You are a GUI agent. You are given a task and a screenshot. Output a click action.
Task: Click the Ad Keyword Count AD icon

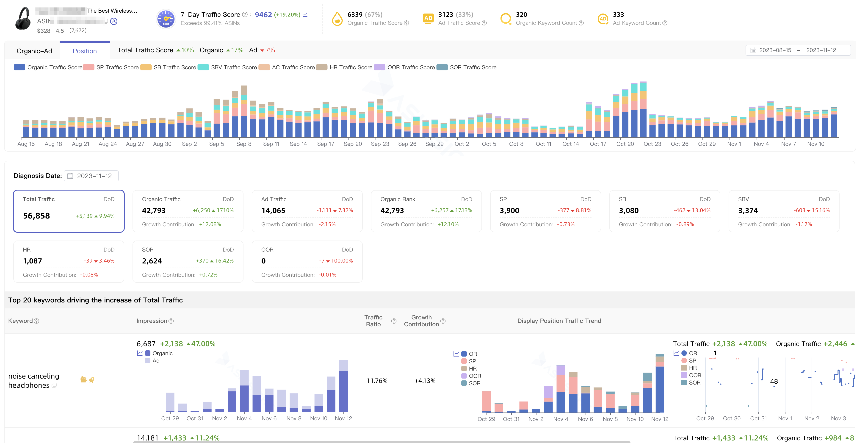[x=603, y=19]
